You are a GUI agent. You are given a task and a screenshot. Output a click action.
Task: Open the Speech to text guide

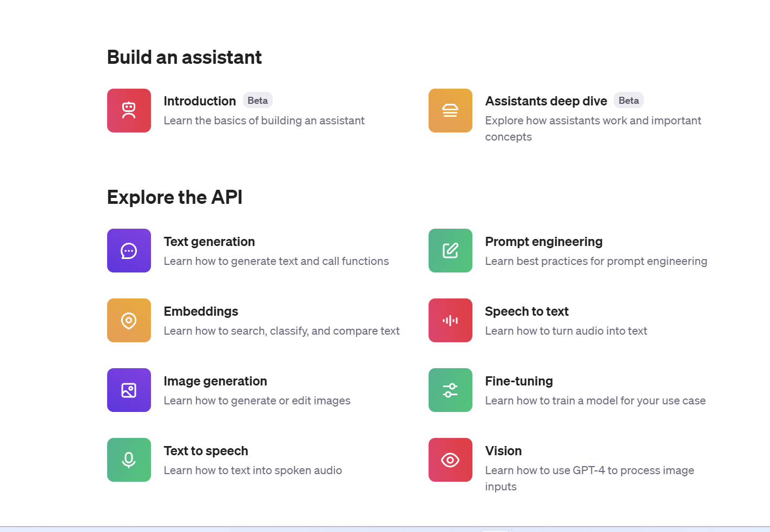point(527,311)
